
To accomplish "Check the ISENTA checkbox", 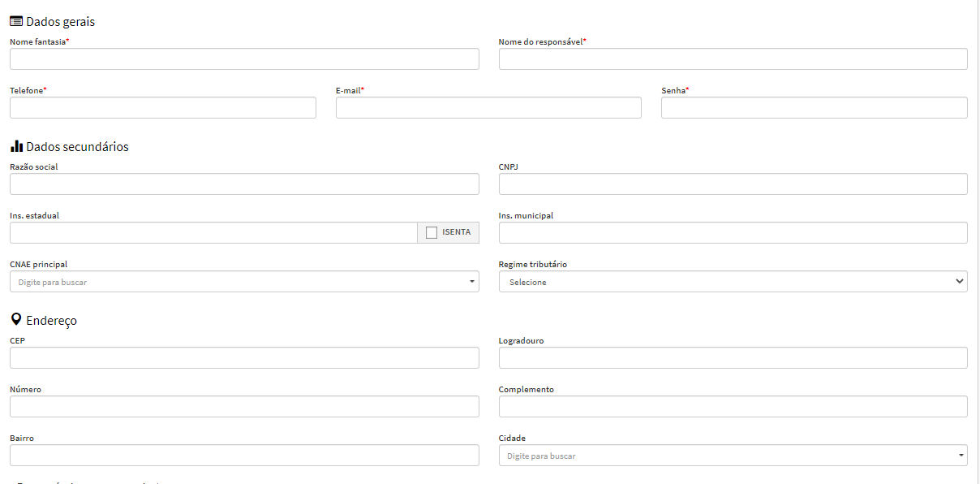I will point(432,233).
